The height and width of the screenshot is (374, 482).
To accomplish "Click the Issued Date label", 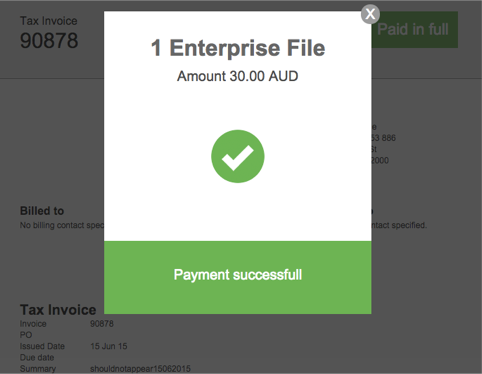I will (42, 346).
